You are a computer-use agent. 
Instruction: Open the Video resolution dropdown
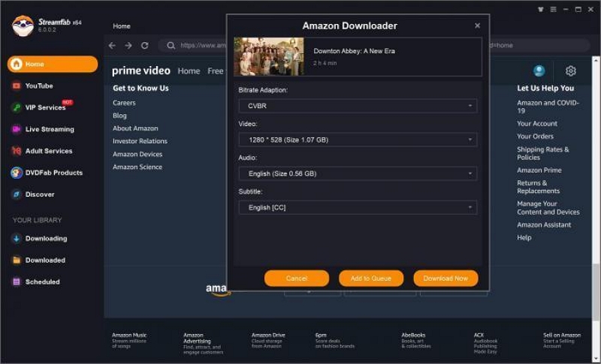click(358, 140)
